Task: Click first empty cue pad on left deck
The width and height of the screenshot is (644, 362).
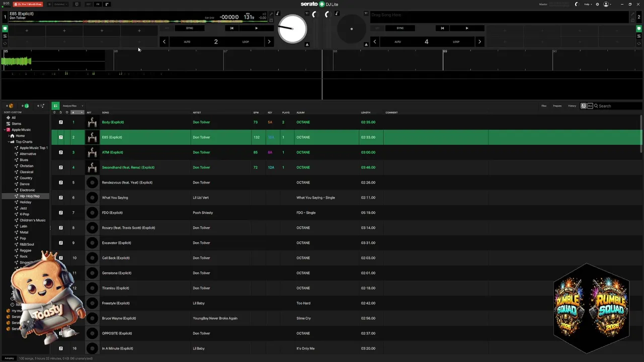Action: click(x=27, y=31)
